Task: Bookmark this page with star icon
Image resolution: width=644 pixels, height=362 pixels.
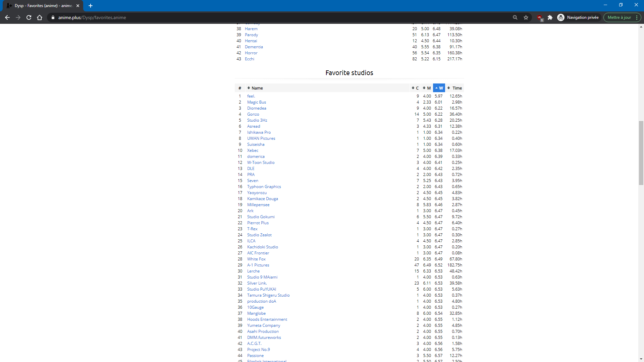Action: 526,17
